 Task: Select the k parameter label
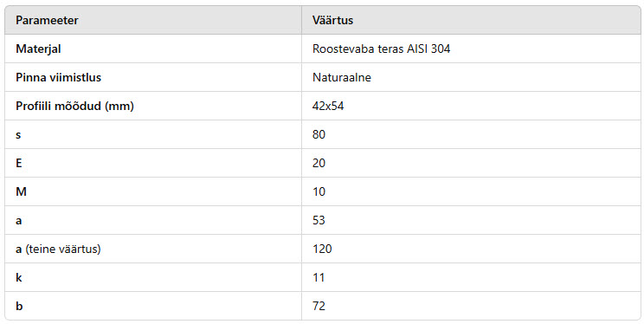18,277
